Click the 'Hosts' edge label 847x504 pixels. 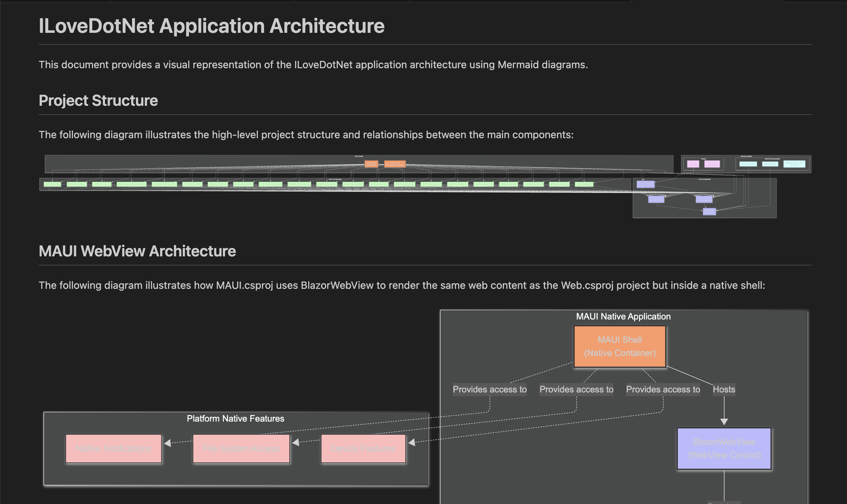point(724,389)
